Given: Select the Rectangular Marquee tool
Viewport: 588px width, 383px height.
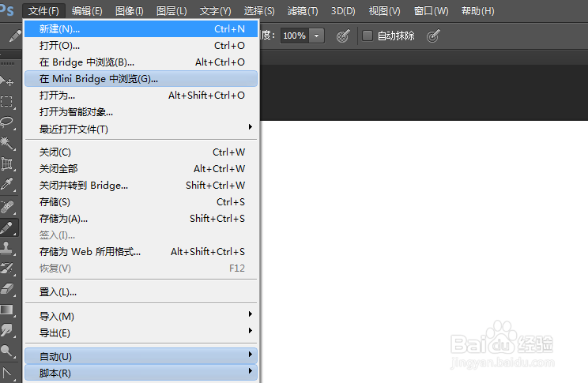Looking at the screenshot, I should (x=7, y=102).
